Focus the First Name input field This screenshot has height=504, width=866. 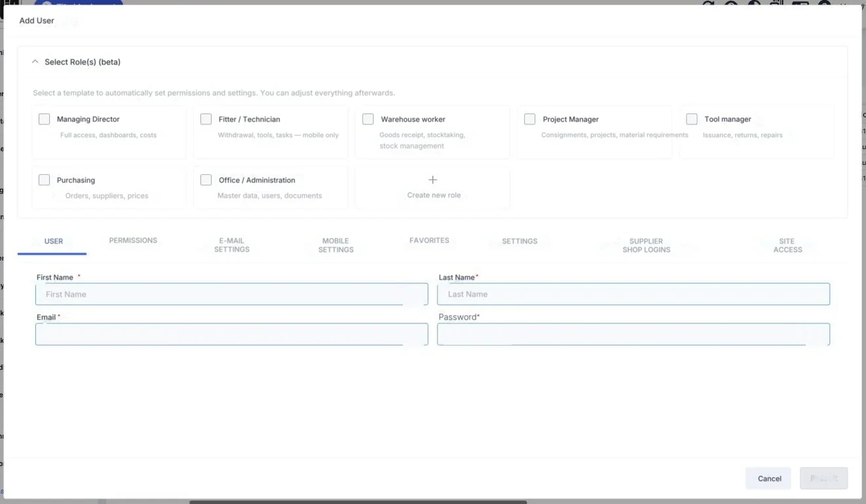click(x=232, y=295)
